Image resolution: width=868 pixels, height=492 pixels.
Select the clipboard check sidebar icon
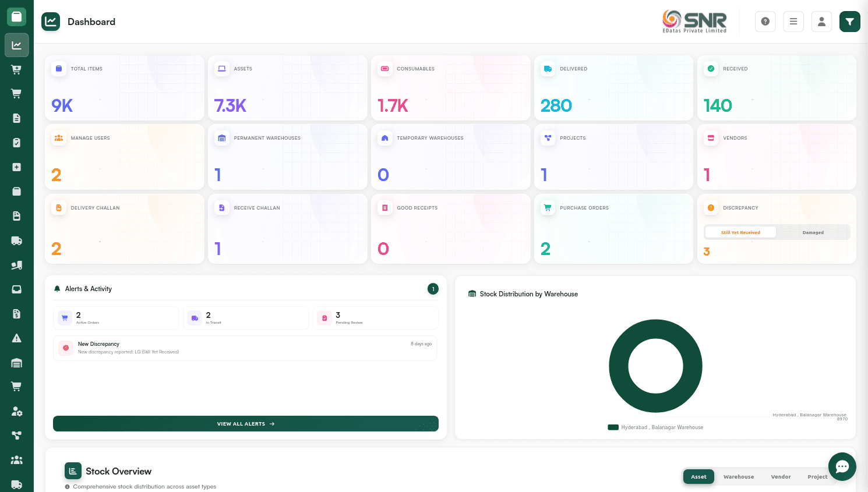16,143
